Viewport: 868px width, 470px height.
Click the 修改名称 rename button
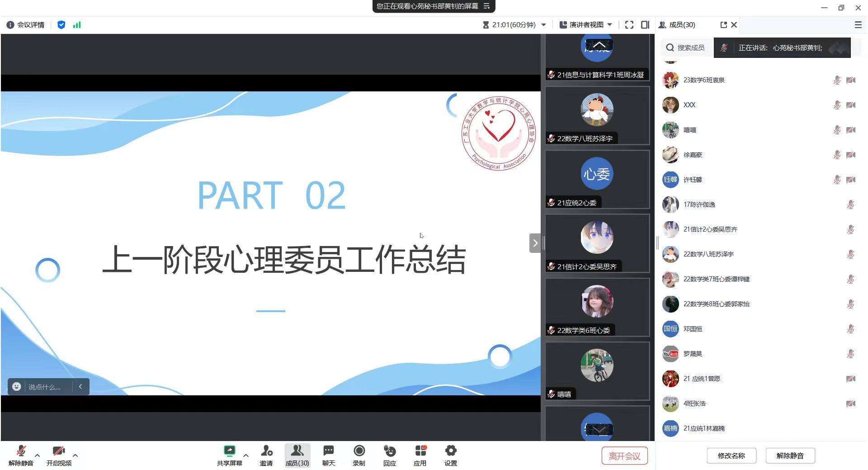(731, 456)
